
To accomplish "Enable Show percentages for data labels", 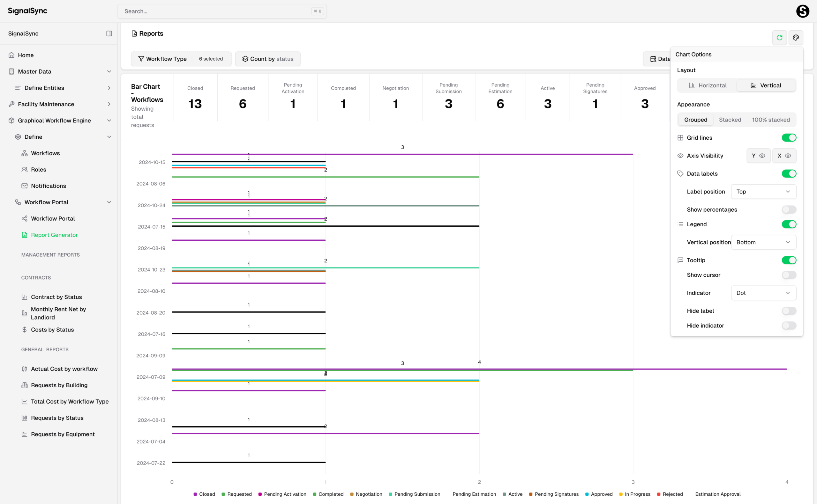I will pos(789,209).
